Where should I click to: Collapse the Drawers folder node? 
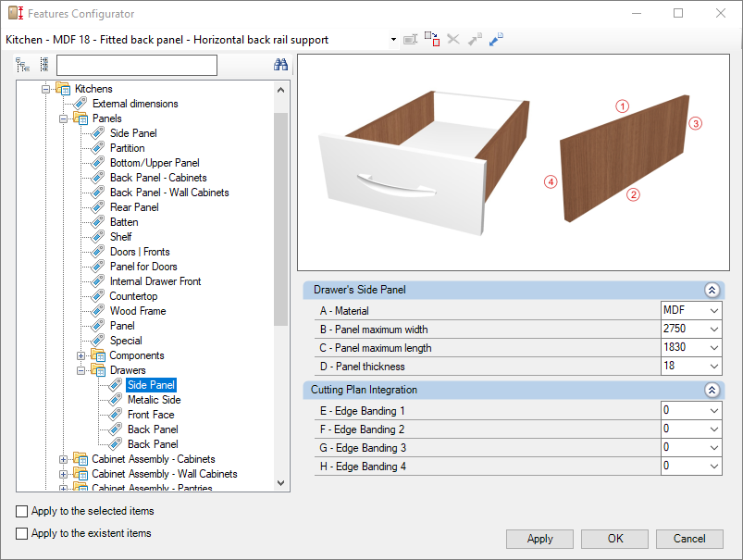(x=80, y=370)
